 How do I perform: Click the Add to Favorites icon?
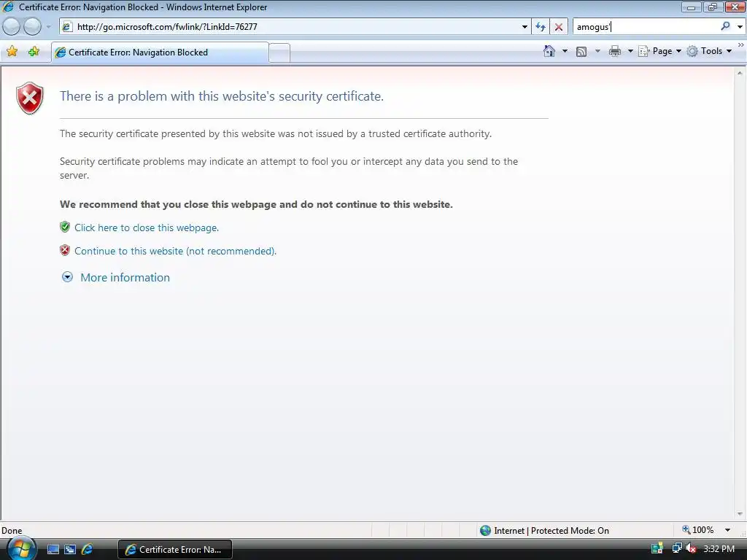click(34, 52)
